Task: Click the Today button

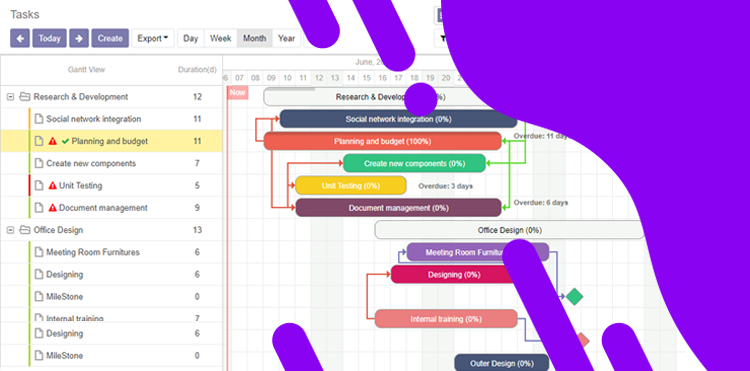Action: 50,38
